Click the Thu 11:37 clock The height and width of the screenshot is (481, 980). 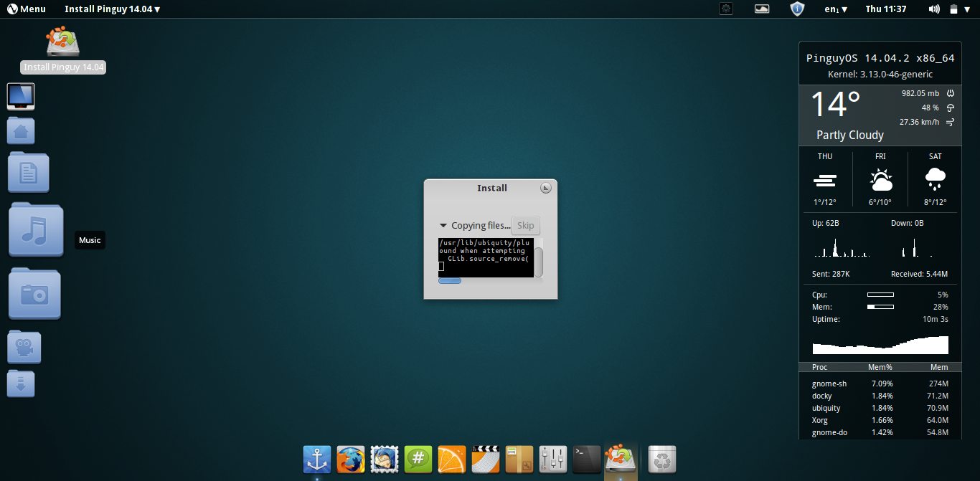point(886,9)
